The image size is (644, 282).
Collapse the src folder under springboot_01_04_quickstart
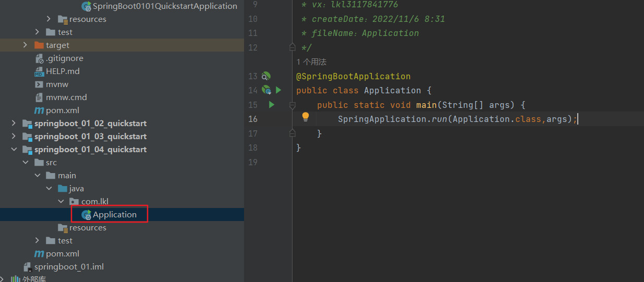coord(26,162)
